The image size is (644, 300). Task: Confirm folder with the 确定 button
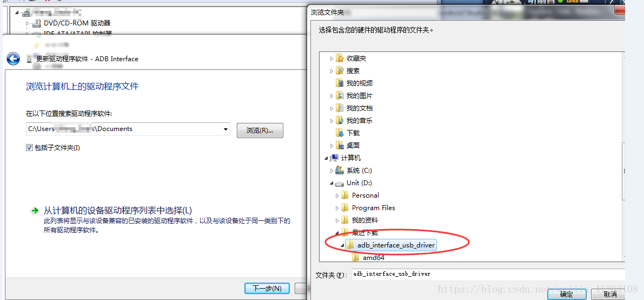pos(566,294)
